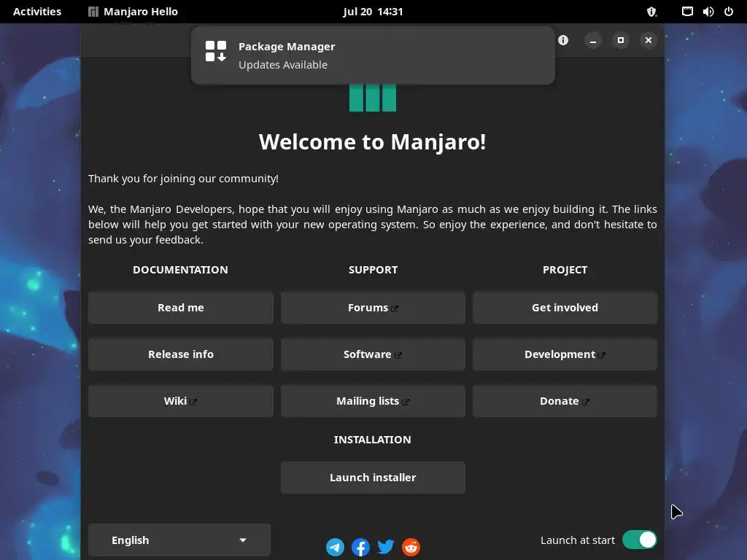Turn off the Launch at start switch
The width and height of the screenshot is (747, 560).
[x=639, y=540]
